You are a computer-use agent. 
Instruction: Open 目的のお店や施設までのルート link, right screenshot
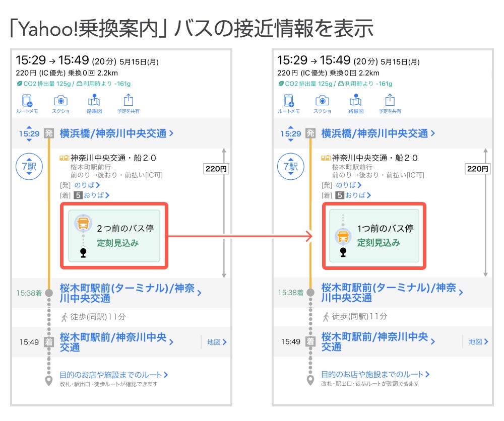(375, 375)
